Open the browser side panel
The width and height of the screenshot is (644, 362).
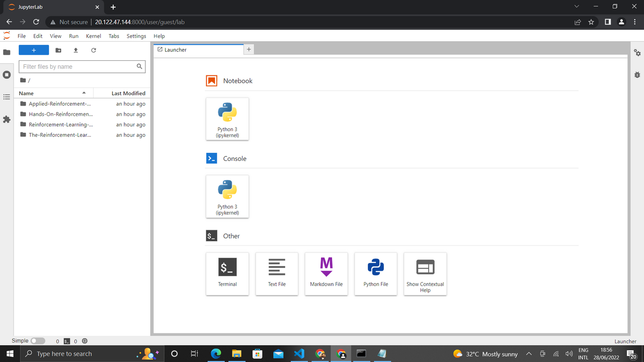pos(608,22)
